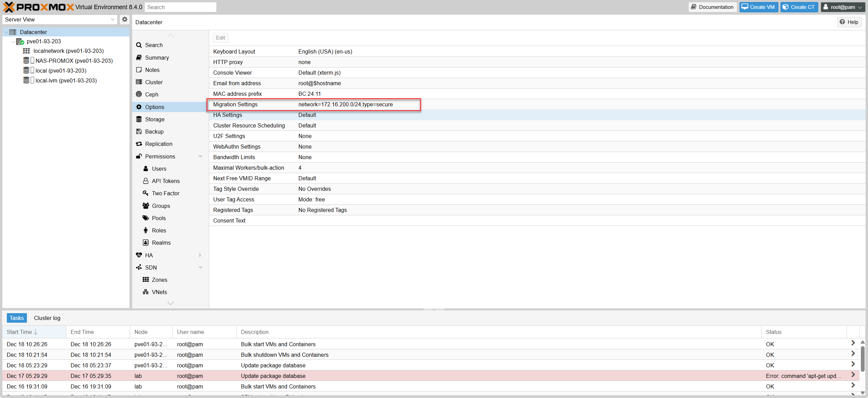
Task: Collapse the pve01-93-203 node in the tree
Action: pos(13,41)
